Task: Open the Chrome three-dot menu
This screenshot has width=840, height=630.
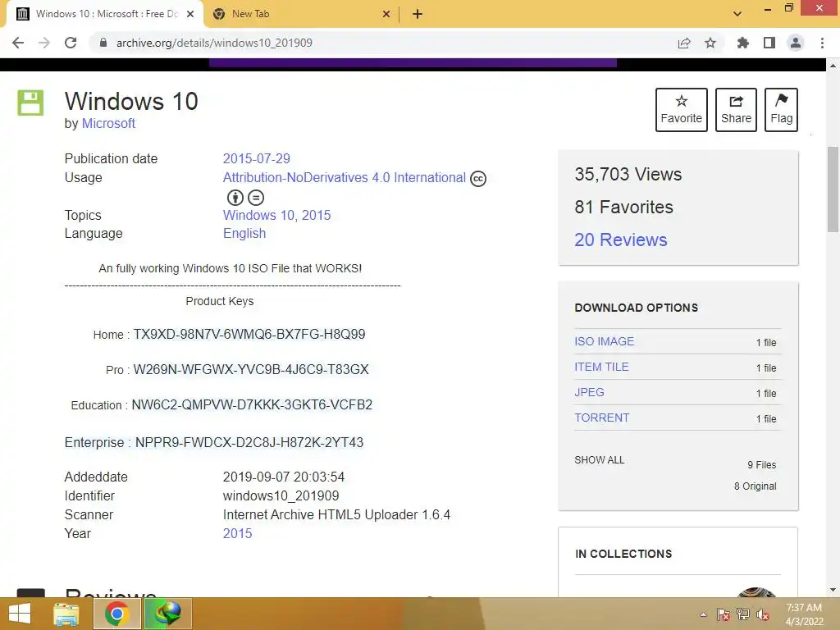Action: click(822, 43)
